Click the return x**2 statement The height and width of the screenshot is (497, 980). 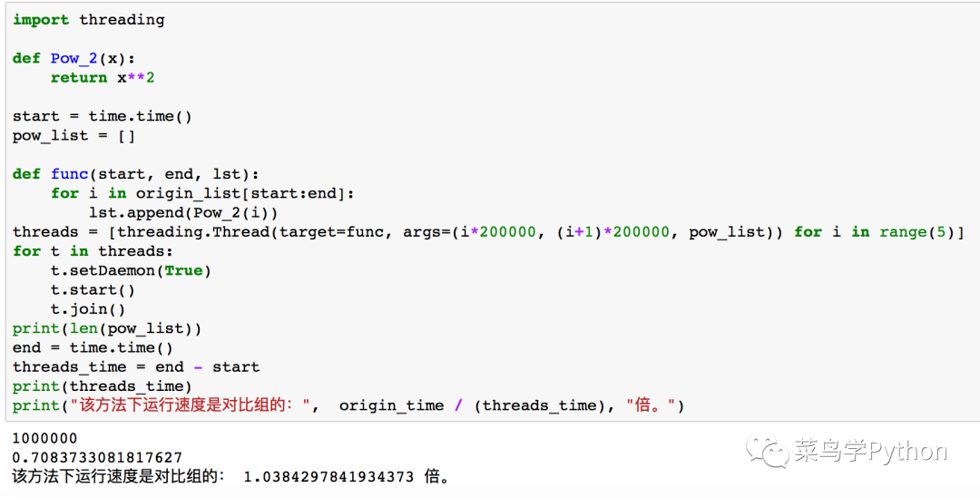point(103,78)
